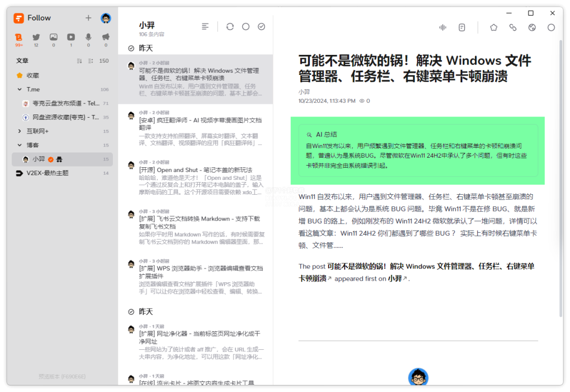The image size is (570, 392).
Task: Copy the article link
Action: click(512, 27)
